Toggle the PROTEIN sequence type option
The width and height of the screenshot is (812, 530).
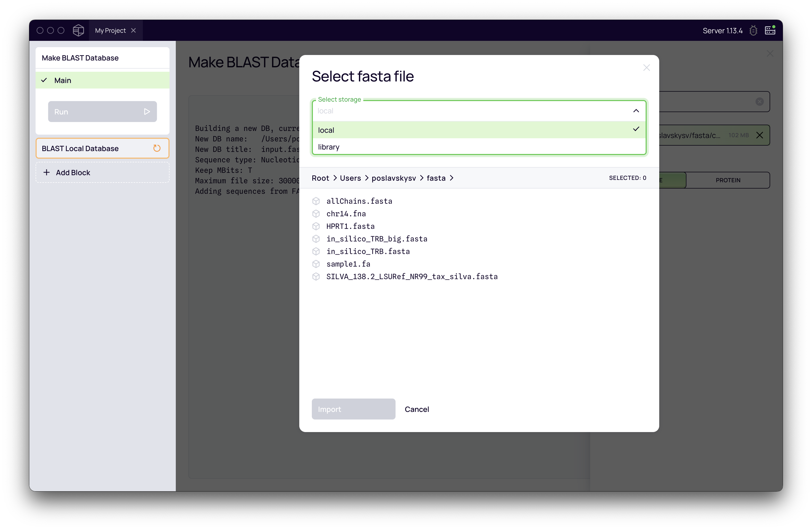click(728, 180)
